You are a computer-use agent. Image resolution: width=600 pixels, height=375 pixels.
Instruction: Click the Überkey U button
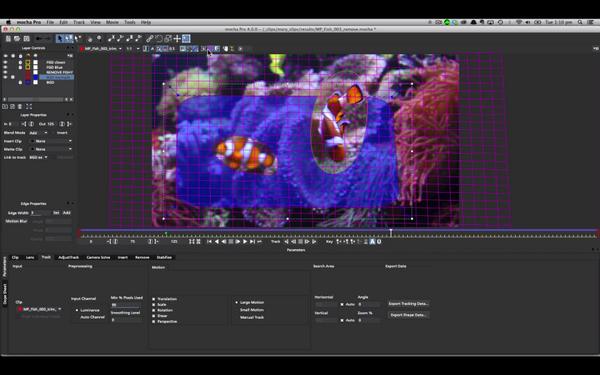coord(379,242)
